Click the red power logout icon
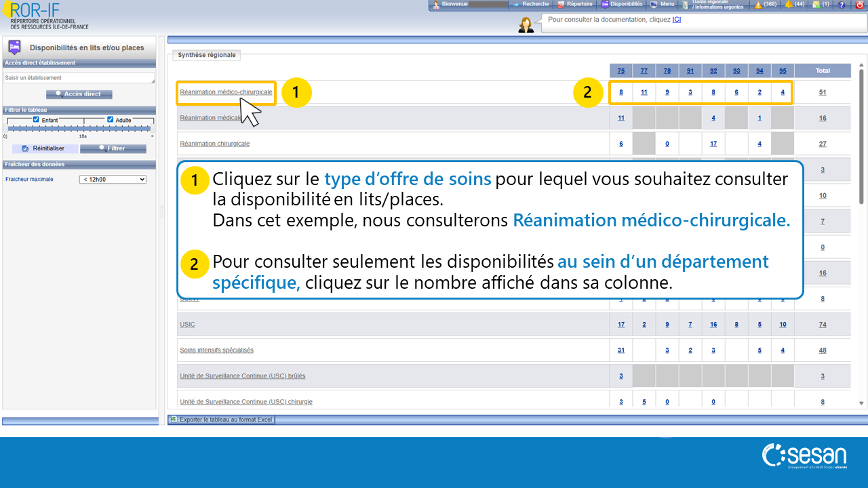 pyautogui.click(x=859, y=5)
